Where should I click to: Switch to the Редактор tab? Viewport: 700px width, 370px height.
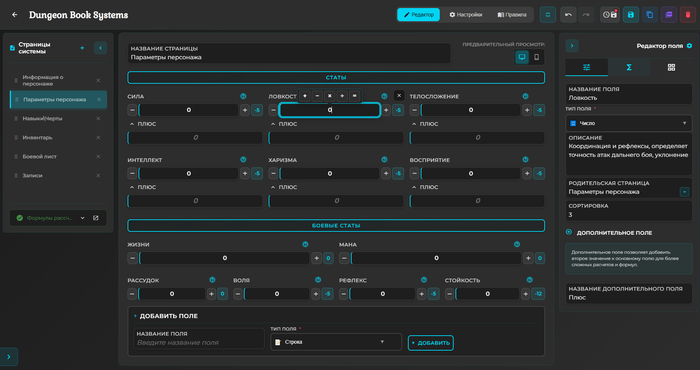418,15
